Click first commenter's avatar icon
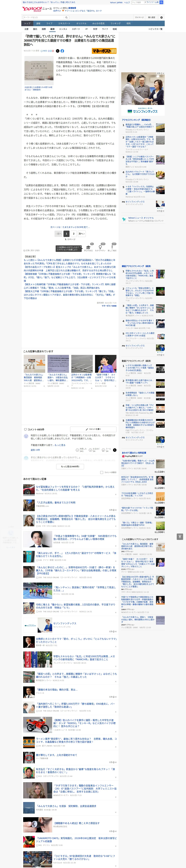Image resolution: width=186 pixels, height=868 pixels. click(x=26, y=436)
